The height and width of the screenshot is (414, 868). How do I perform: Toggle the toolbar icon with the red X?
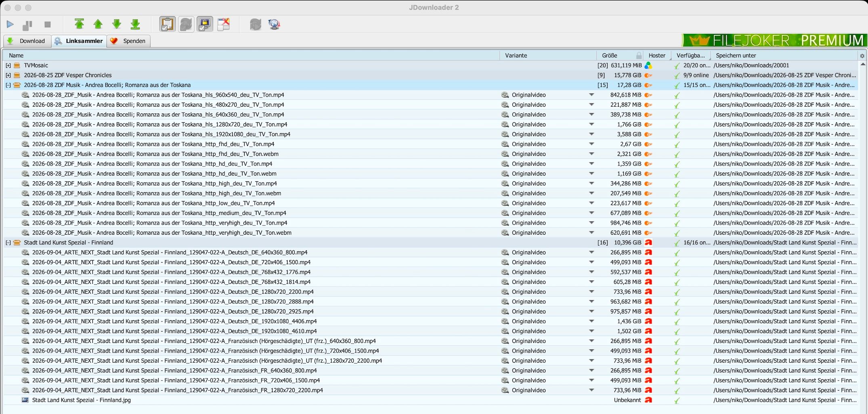223,24
